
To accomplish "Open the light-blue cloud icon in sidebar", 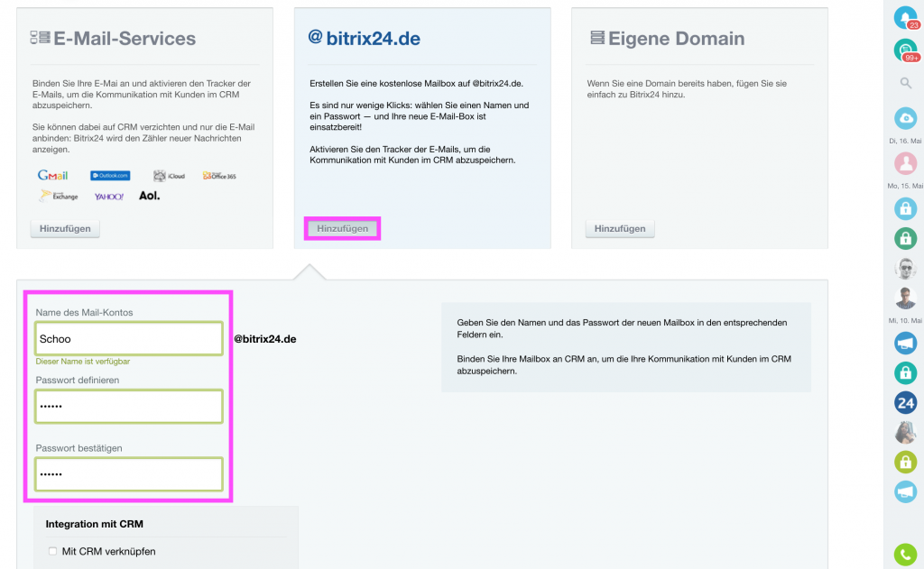I will point(906,118).
